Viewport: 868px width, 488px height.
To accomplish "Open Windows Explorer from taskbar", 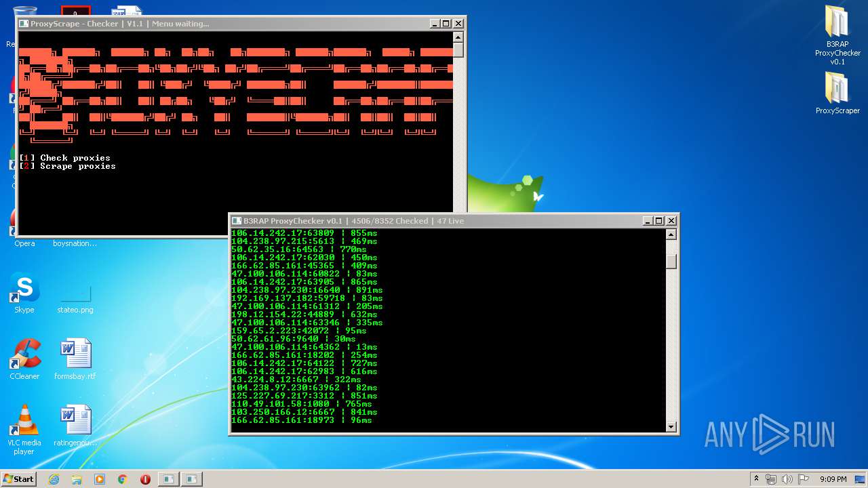I will coord(77,479).
